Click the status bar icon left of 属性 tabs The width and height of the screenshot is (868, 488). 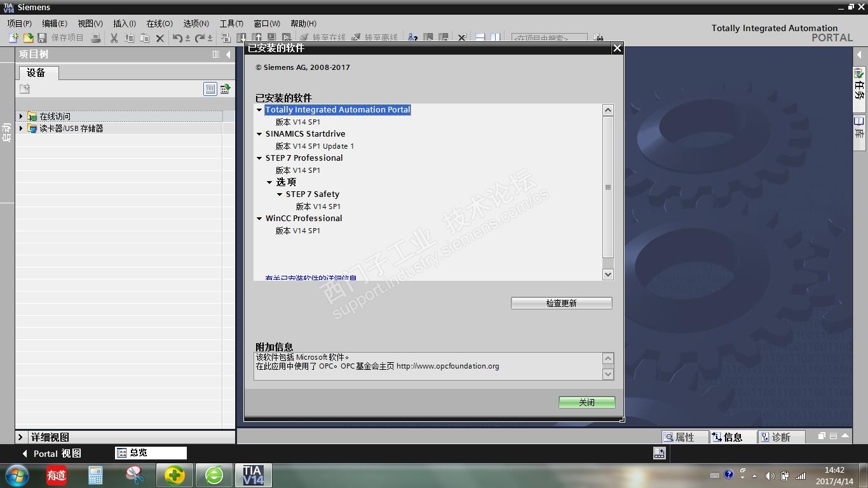click(659, 453)
